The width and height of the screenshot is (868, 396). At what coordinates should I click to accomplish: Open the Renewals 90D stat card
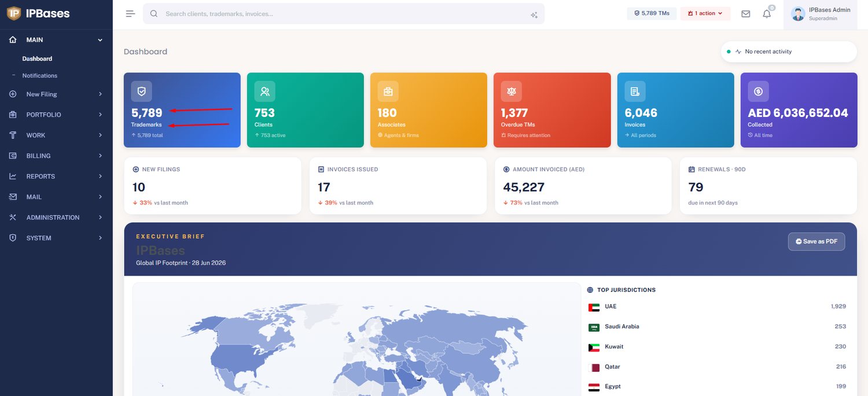[x=768, y=186]
